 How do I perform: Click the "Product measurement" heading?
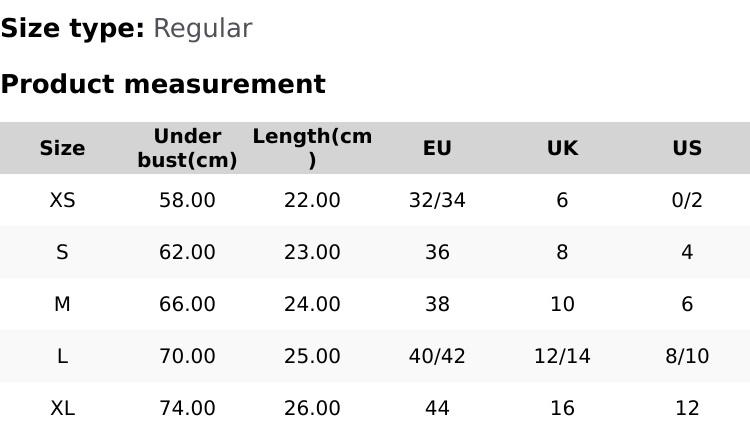[x=163, y=84]
